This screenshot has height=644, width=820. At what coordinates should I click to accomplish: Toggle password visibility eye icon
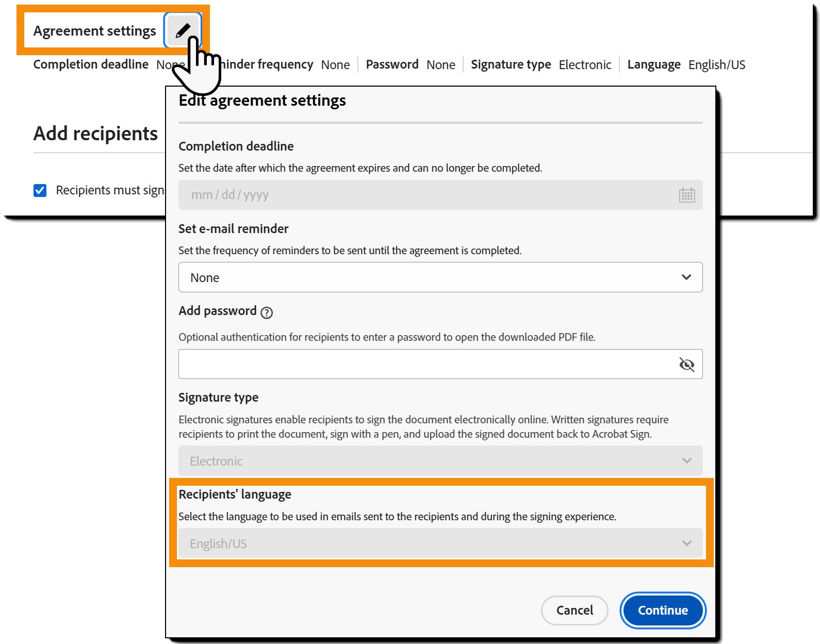pos(686,365)
